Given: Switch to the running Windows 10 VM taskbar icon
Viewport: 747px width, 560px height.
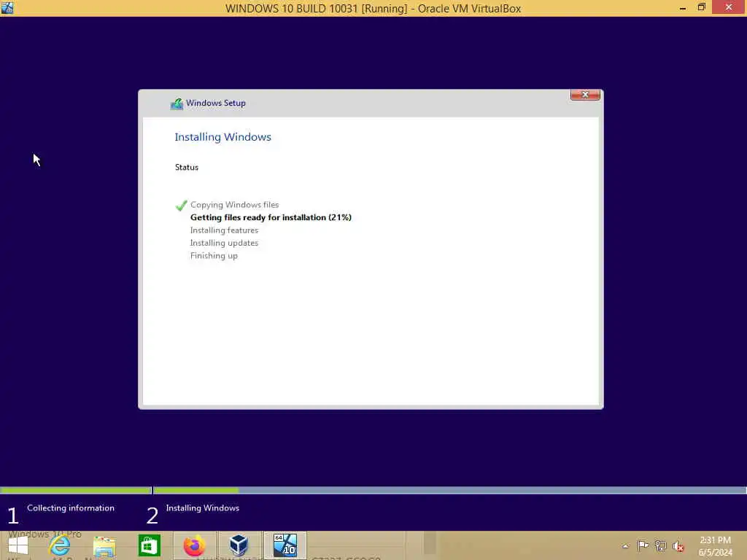Looking at the screenshot, I should point(285,545).
